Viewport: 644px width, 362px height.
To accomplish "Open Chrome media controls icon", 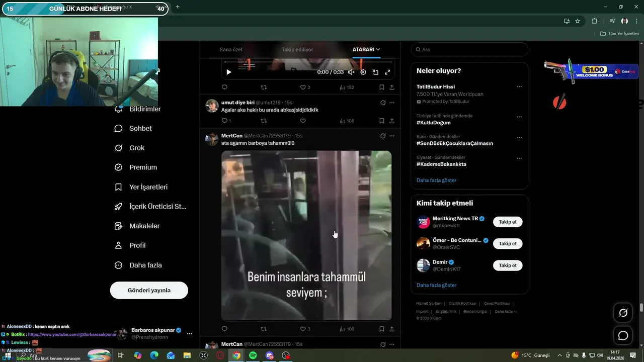I will tap(612, 21).
